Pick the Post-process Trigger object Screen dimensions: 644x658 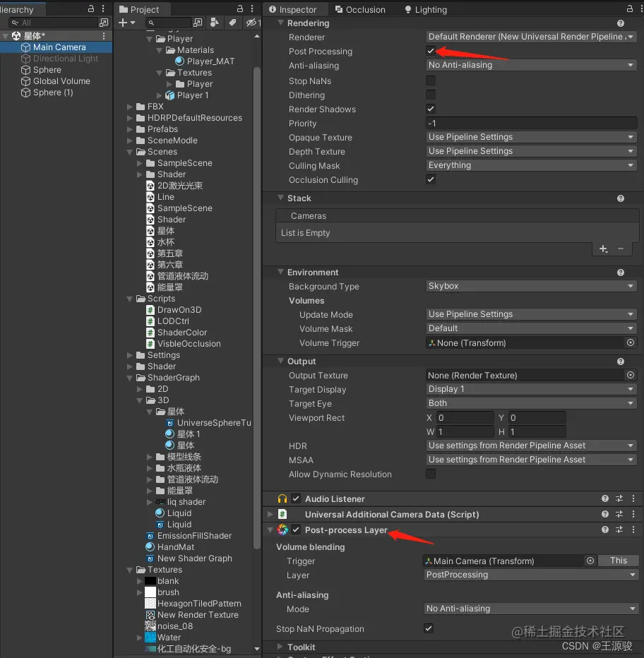590,561
